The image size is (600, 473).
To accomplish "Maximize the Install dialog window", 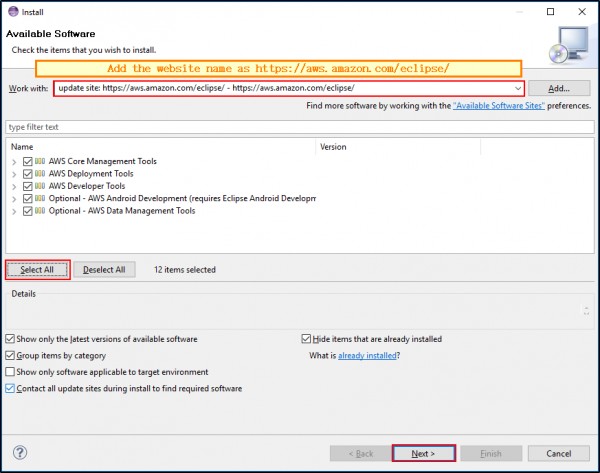I will 550,12.
